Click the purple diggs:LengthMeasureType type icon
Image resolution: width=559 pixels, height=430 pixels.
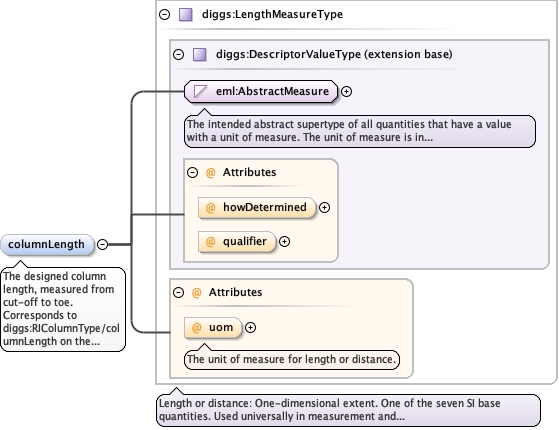click(x=186, y=15)
